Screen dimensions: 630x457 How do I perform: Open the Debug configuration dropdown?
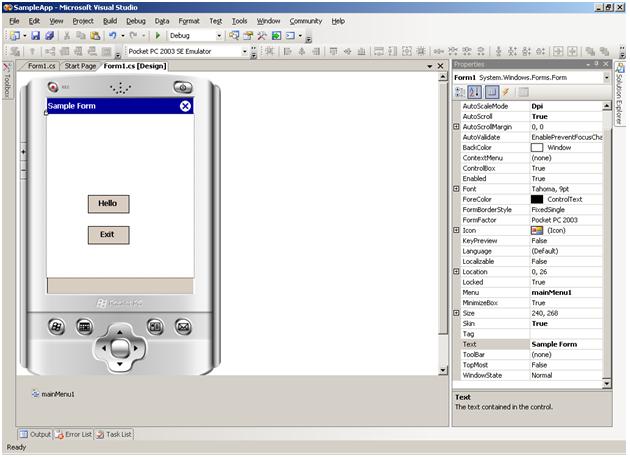pos(219,36)
